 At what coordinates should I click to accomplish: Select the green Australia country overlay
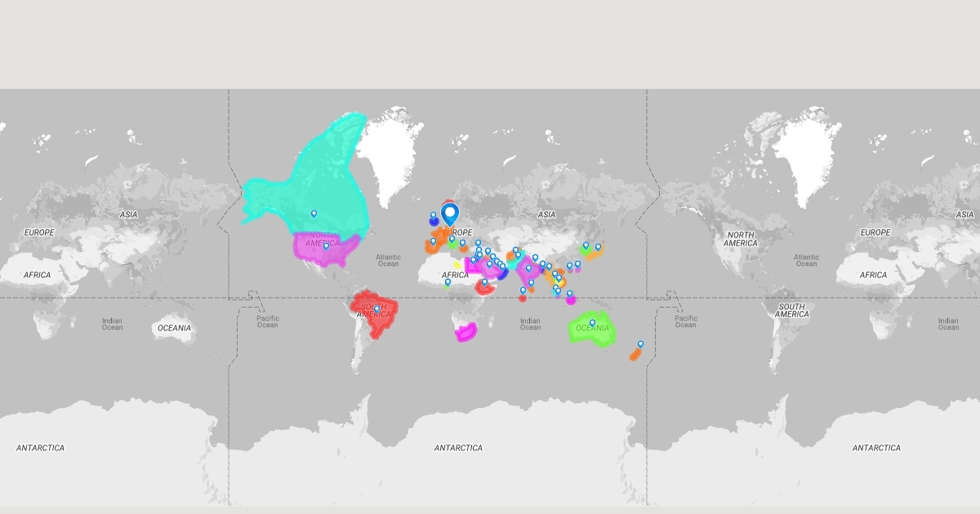coord(590,328)
